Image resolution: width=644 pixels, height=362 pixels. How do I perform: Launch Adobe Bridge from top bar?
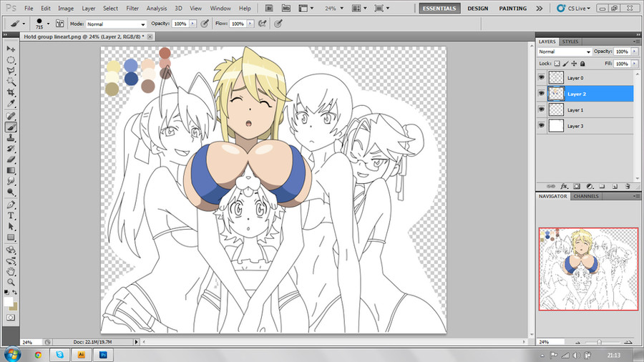point(269,8)
